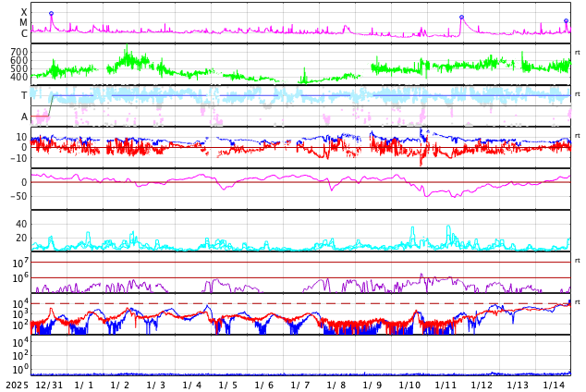The image size is (586, 392).
Task: Click the 2025 year label on the time axis
Action: point(17,385)
